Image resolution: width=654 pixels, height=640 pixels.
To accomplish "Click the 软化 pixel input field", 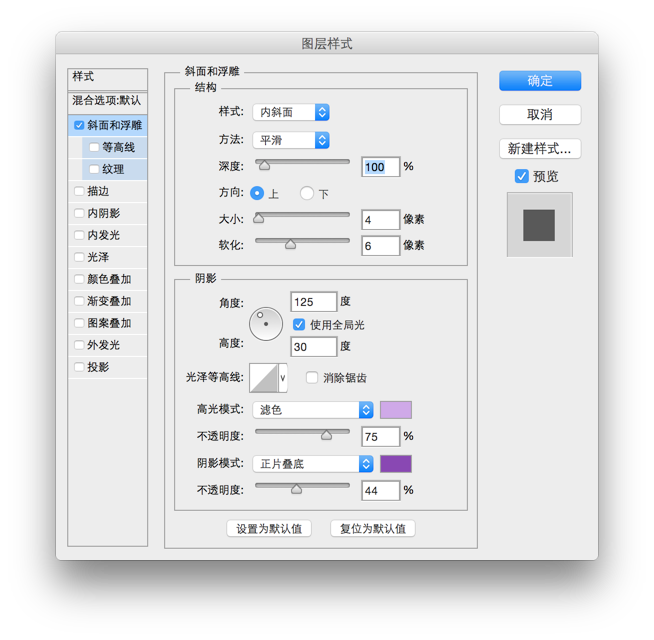I will 380,246.
